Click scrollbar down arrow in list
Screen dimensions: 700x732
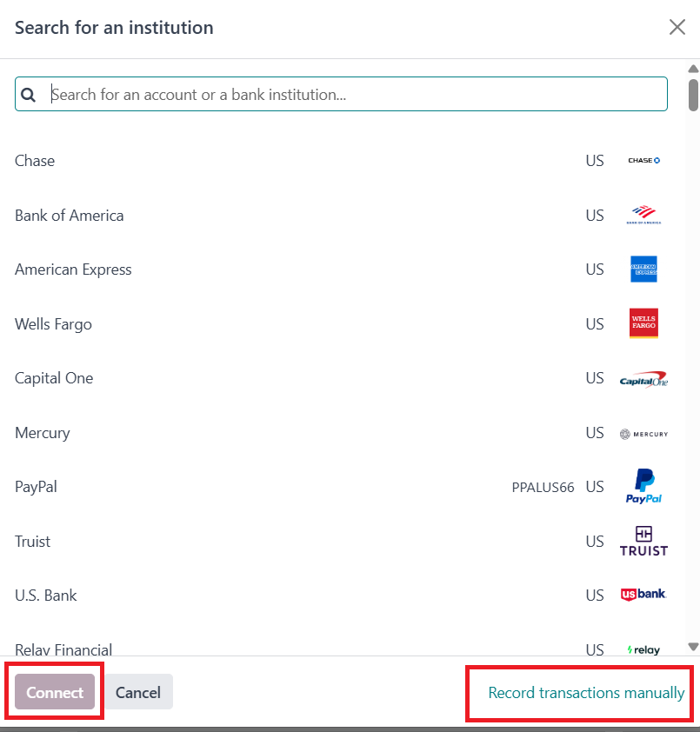pyautogui.click(x=693, y=647)
